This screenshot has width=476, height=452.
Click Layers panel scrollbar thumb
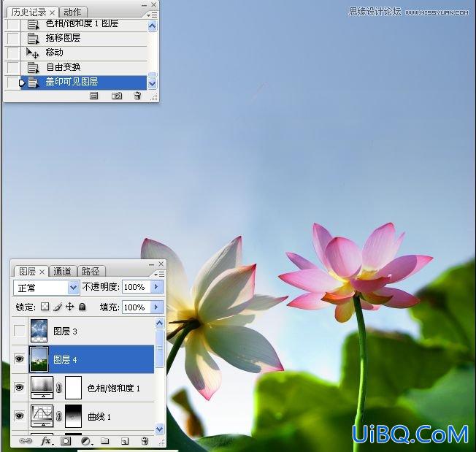pyautogui.click(x=160, y=348)
